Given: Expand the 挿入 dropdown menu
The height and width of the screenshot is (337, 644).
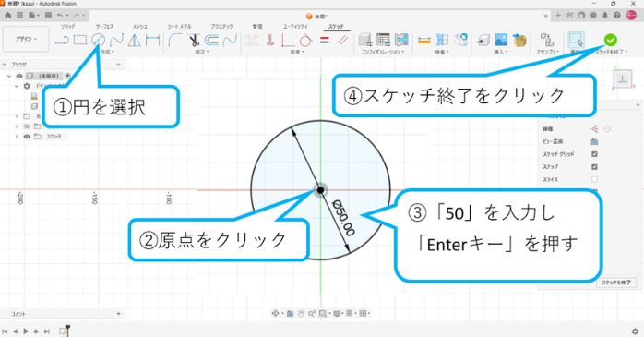Looking at the screenshot, I should tap(501, 53).
